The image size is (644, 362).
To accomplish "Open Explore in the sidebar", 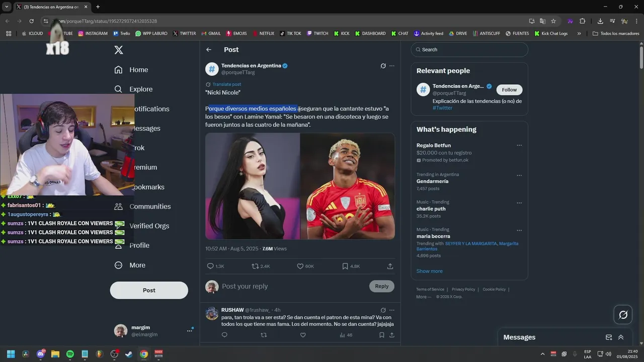I will (x=133, y=89).
